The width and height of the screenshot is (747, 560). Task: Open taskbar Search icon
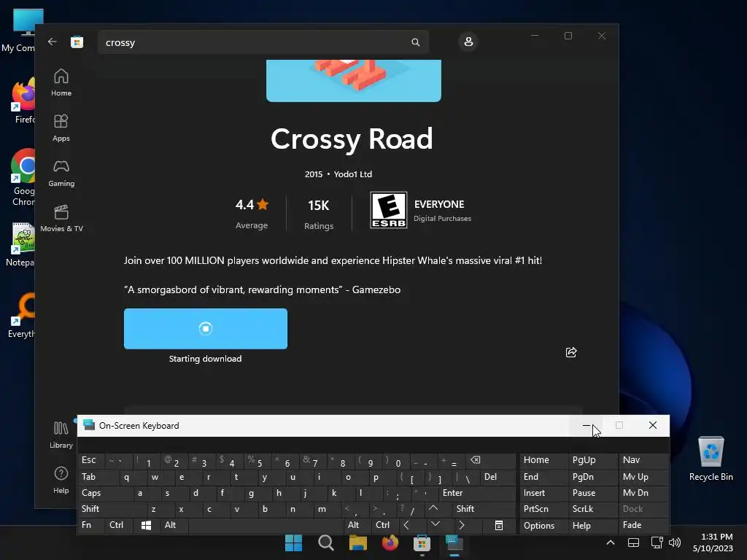pos(326,542)
